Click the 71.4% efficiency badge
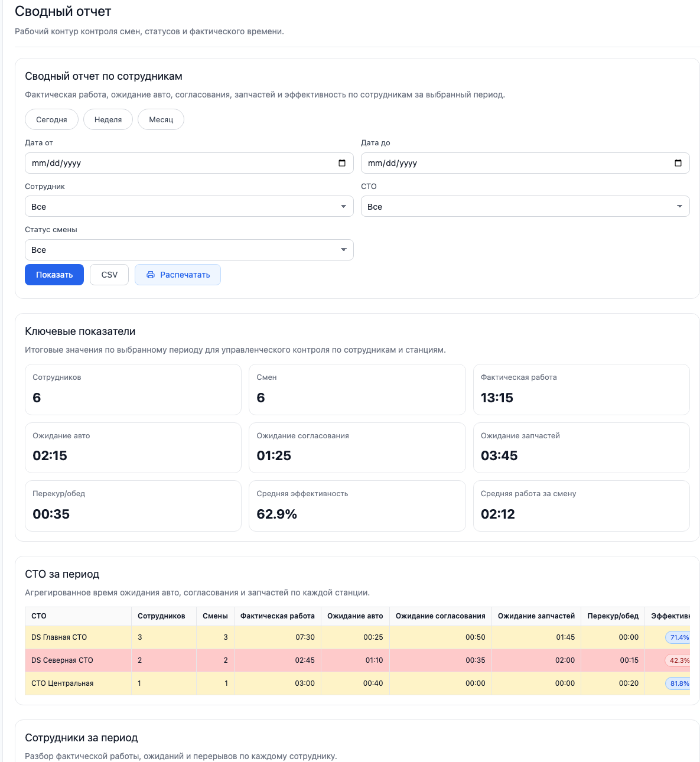 point(678,637)
